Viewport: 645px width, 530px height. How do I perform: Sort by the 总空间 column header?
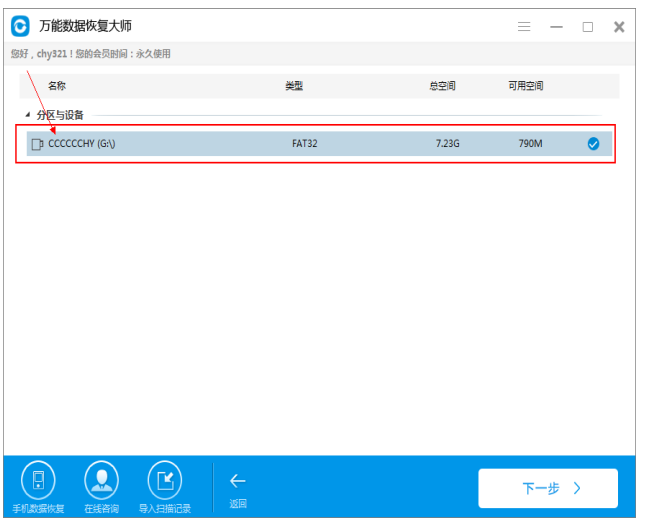pos(442,86)
